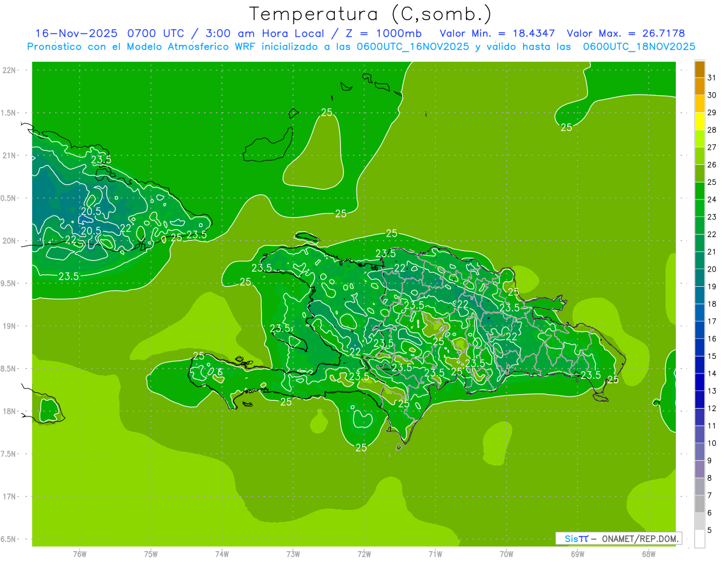
Task: Click the '75W' longitude axis label
Action: [150, 554]
